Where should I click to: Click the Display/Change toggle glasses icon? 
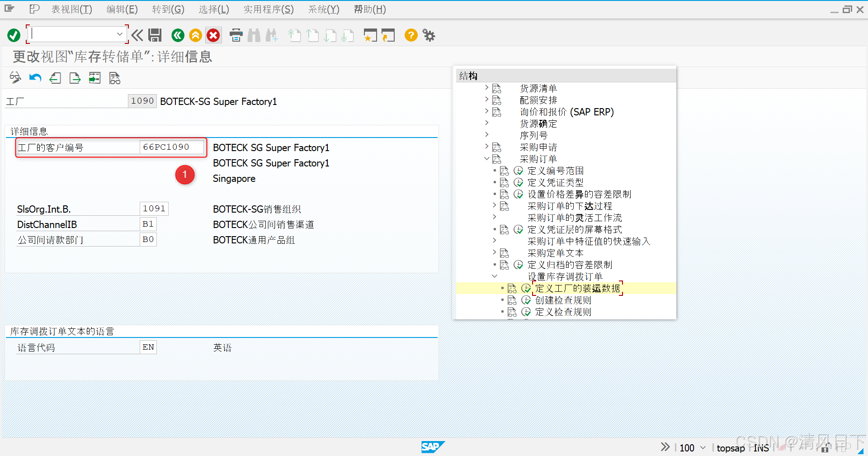click(x=15, y=78)
